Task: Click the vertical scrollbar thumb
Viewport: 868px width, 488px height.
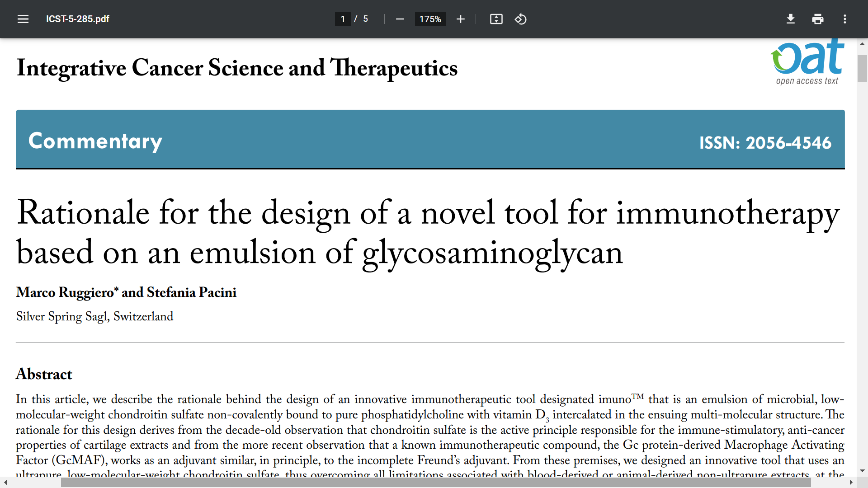Action: 862,68
